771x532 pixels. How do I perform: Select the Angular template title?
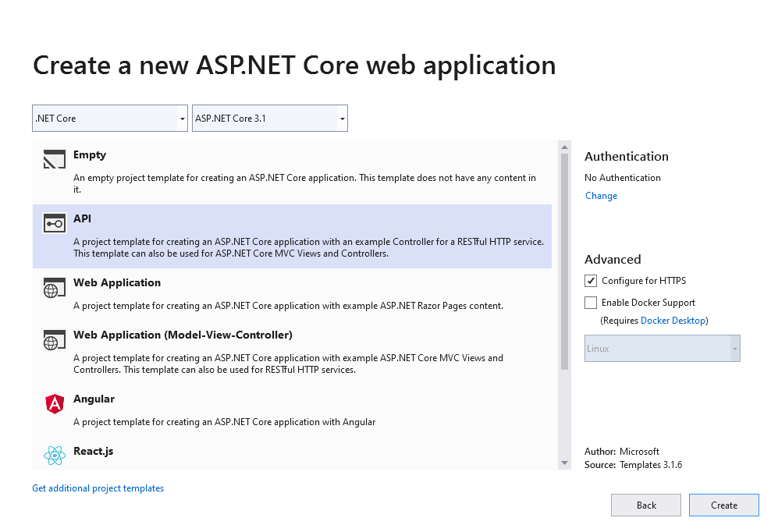[x=94, y=399]
